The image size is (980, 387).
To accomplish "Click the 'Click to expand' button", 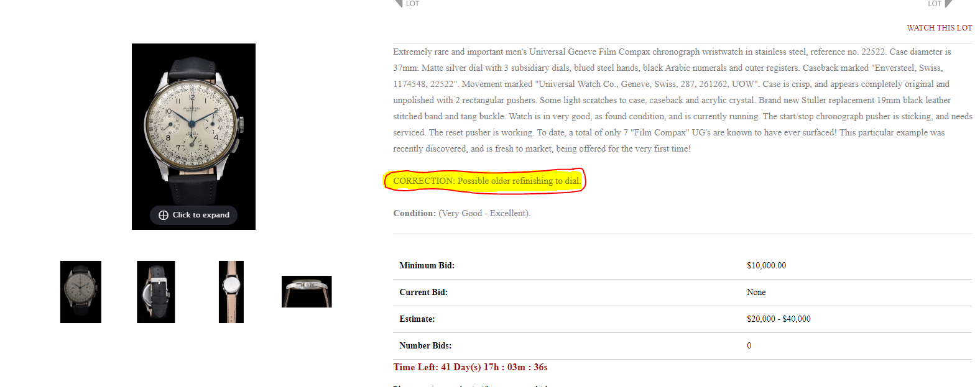I will point(193,215).
